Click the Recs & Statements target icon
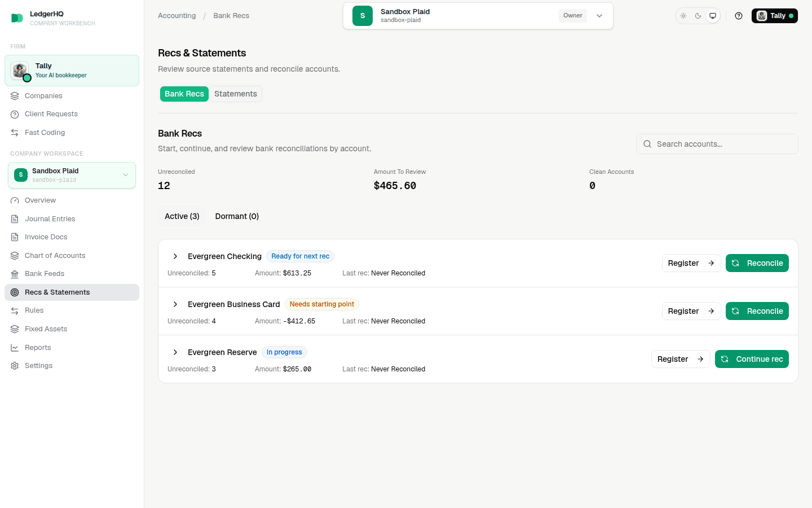This screenshot has height=508, width=812. [15, 292]
